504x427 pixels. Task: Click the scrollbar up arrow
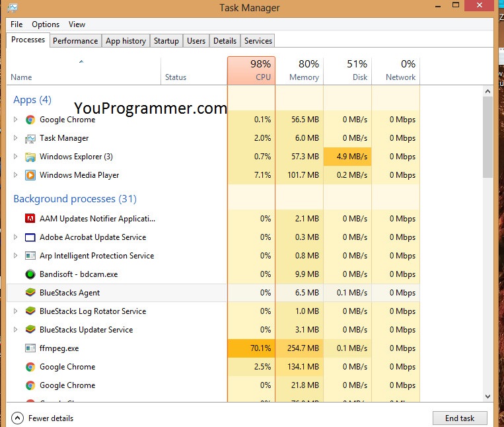click(487, 91)
